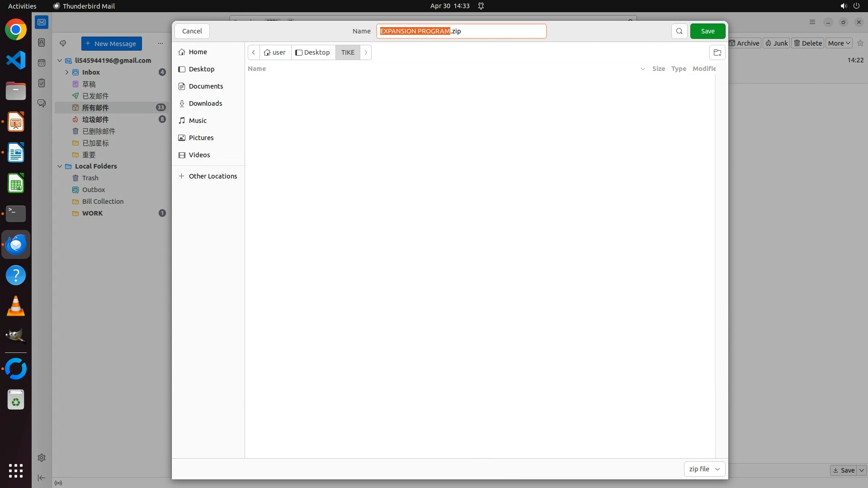Go to Downloads in the sidebar
This screenshot has width=868, height=488.
click(x=205, y=103)
